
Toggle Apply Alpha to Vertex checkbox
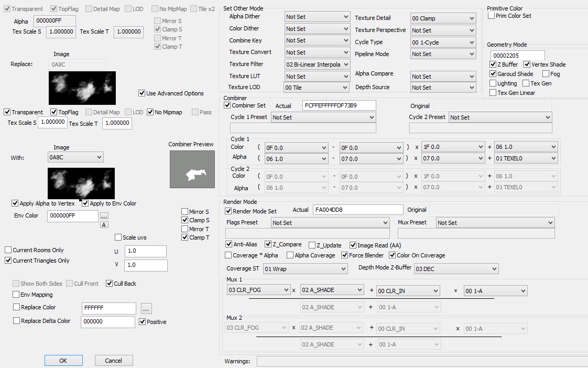[15, 203]
